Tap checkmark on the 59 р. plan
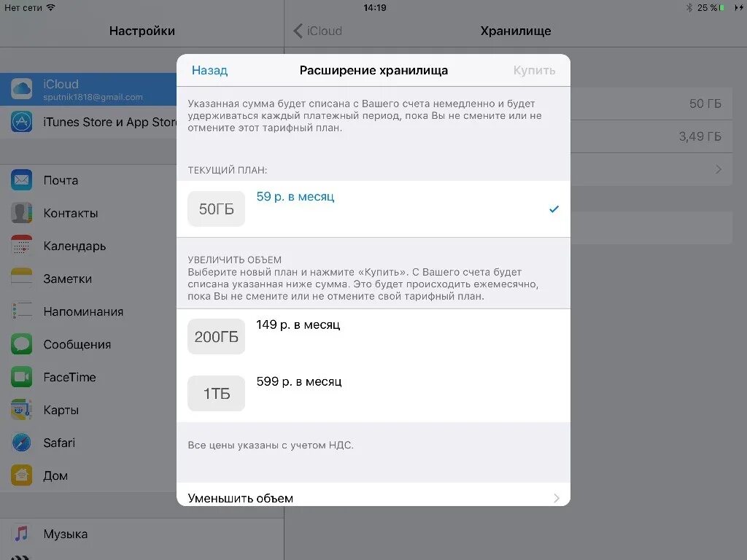The height and width of the screenshot is (560, 747). pos(554,209)
